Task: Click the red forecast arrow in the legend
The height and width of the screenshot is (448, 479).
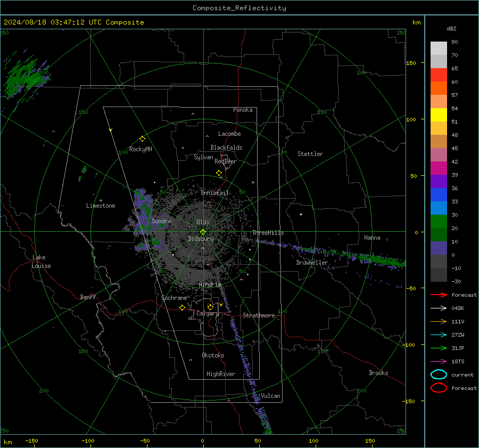Action: tap(439, 295)
